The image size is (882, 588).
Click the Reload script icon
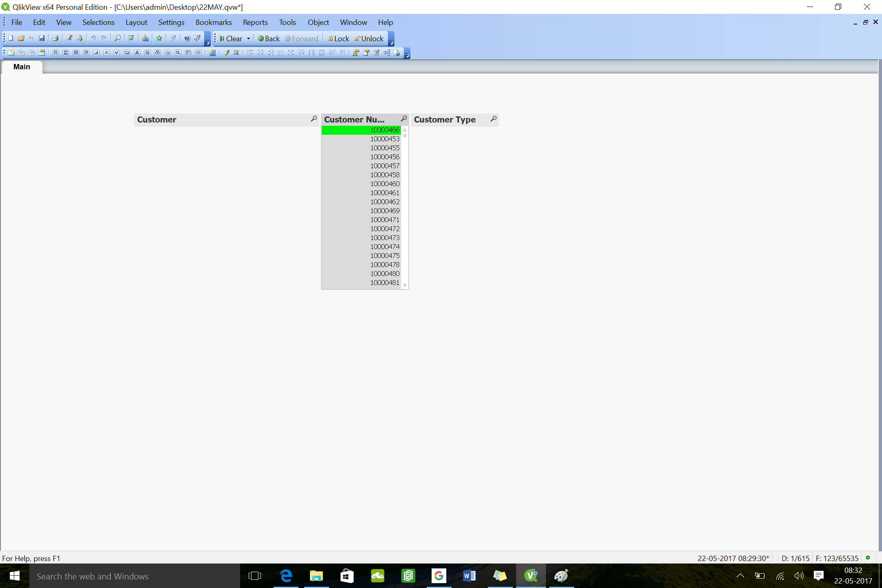[80, 38]
